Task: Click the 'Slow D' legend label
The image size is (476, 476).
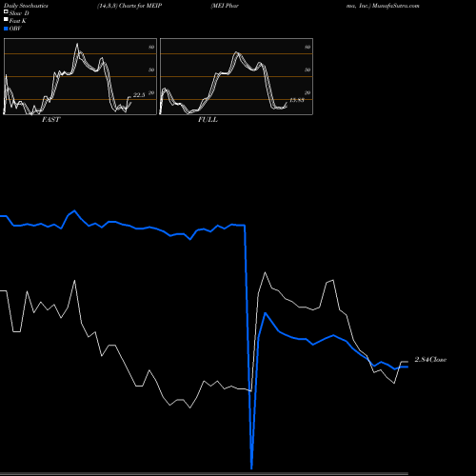Action: coord(19,13)
